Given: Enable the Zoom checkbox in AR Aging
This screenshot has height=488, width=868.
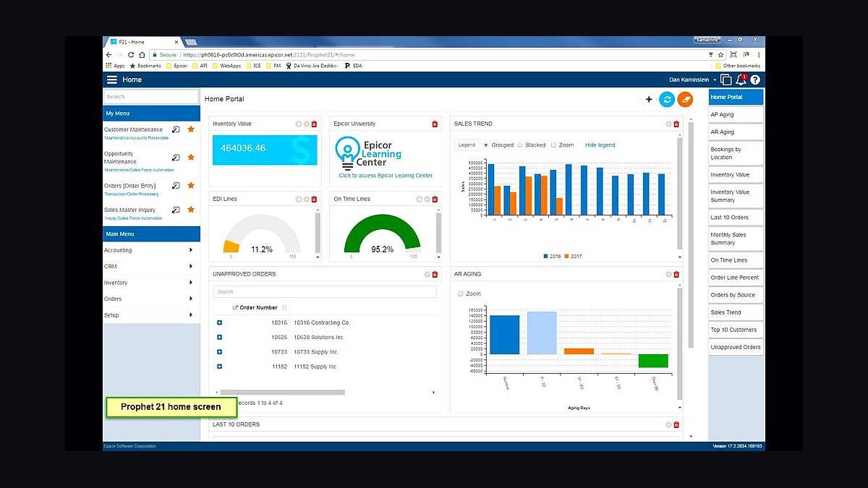Looking at the screenshot, I should click(x=461, y=294).
